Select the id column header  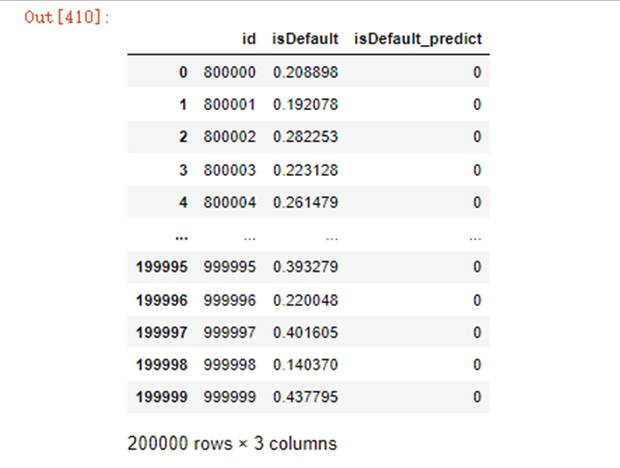pyautogui.click(x=249, y=39)
